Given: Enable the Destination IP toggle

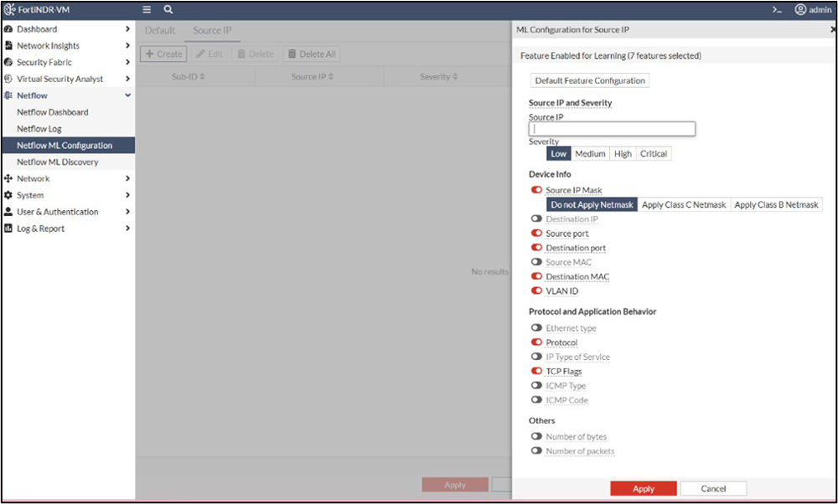Looking at the screenshot, I should tap(536, 219).
